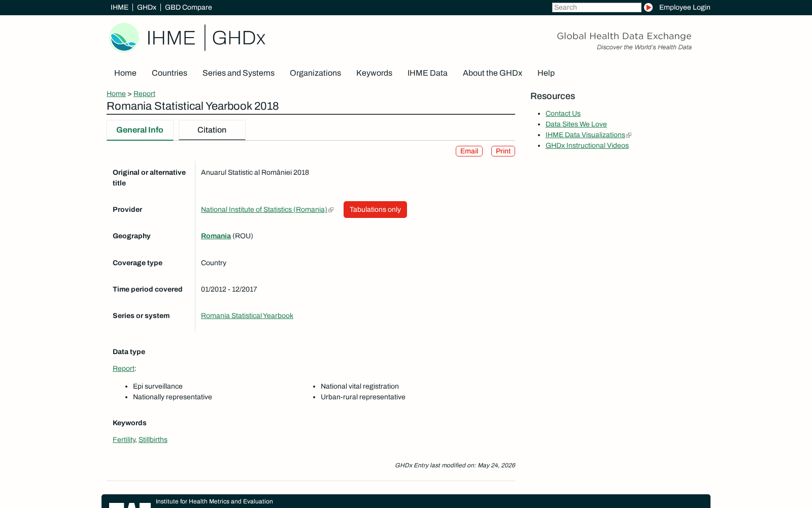Click the text Anuarul Statistic al României 2018
Viewport: 812px width, 508px height.
pyautogui.click(x=255, y=172)
